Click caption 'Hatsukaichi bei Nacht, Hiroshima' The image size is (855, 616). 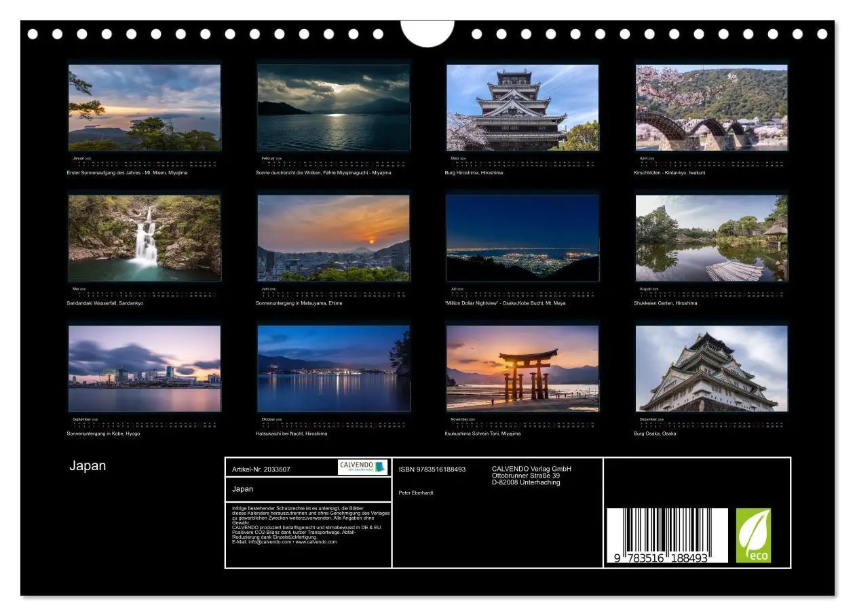[x=291, y=434]
